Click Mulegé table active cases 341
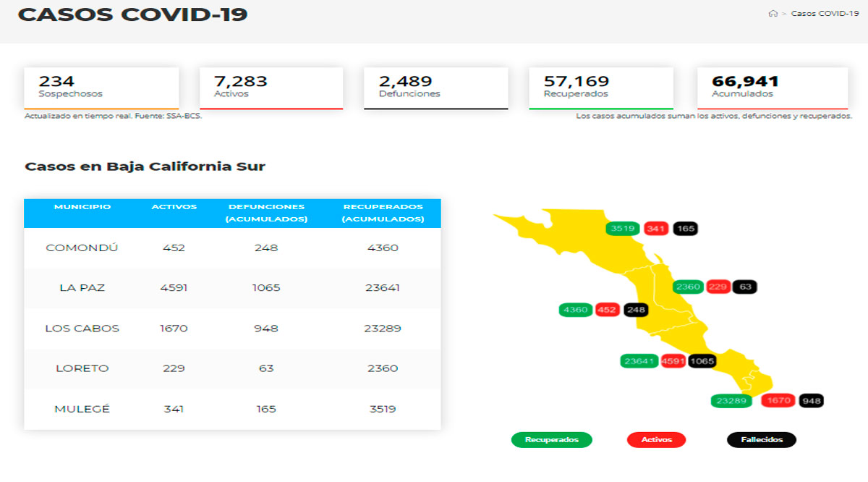The image size is (868, 482). tap(174, 409)
